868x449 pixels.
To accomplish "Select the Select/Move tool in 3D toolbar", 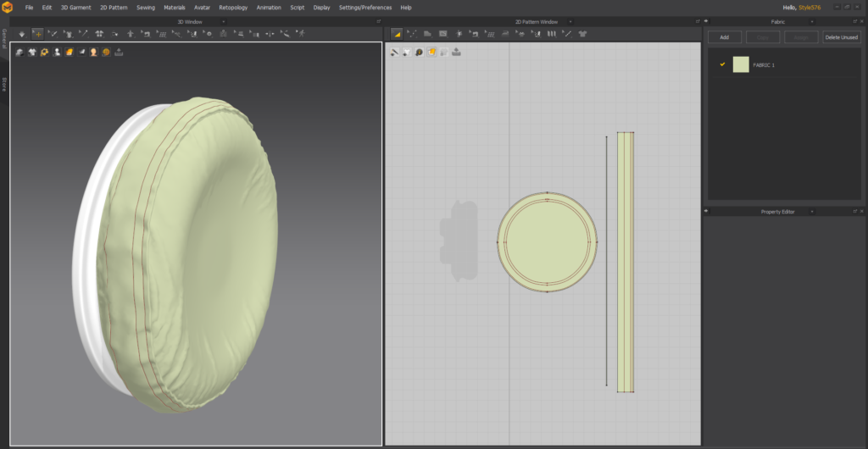I will tap(37, 34).
